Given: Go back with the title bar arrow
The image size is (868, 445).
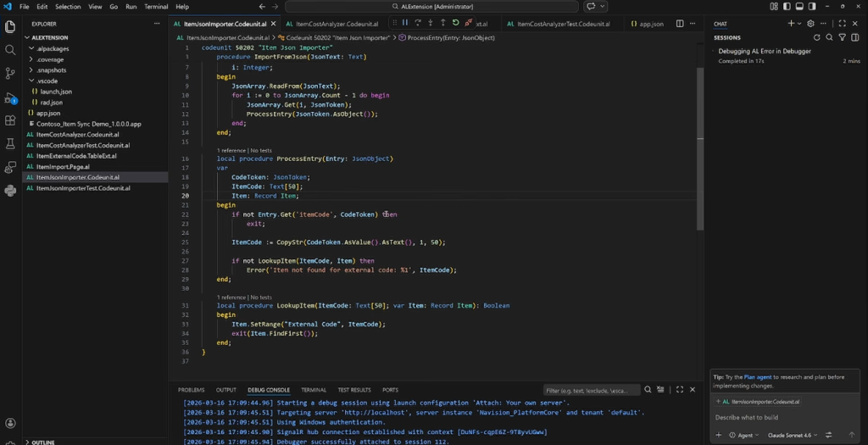Looking at the screenshot, I should [x=263, y=7].
